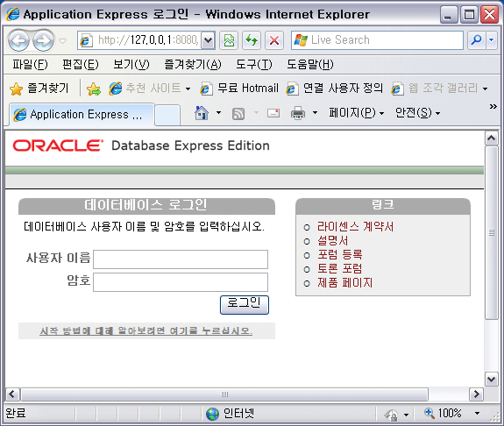Open the 보기(V) menu
This screenshot has width=504, height=426.
click(x=131, y=65)
